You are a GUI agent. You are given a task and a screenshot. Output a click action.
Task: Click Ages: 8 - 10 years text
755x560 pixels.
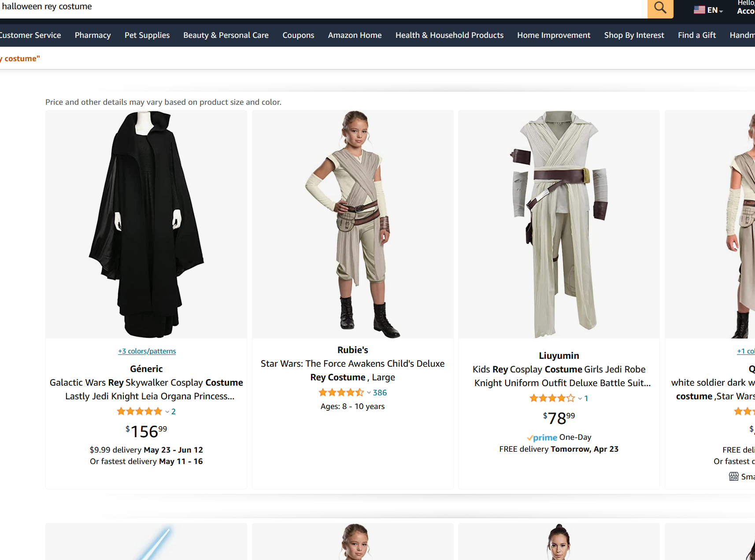(352, 406)
